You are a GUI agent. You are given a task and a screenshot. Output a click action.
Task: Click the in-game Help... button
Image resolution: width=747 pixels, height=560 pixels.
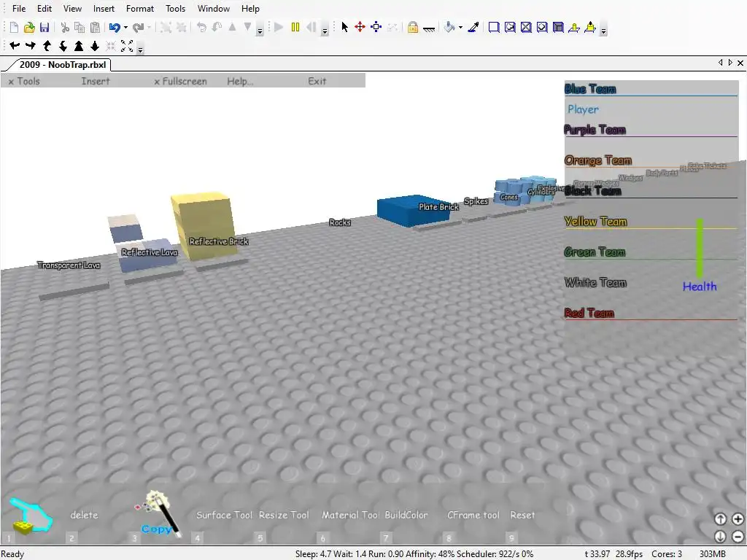239,82
